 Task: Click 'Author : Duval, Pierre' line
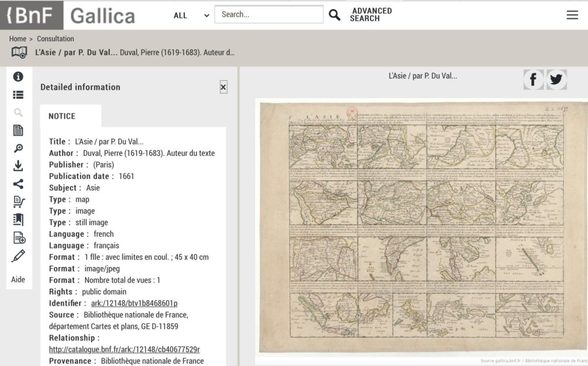tap(132, 153)
